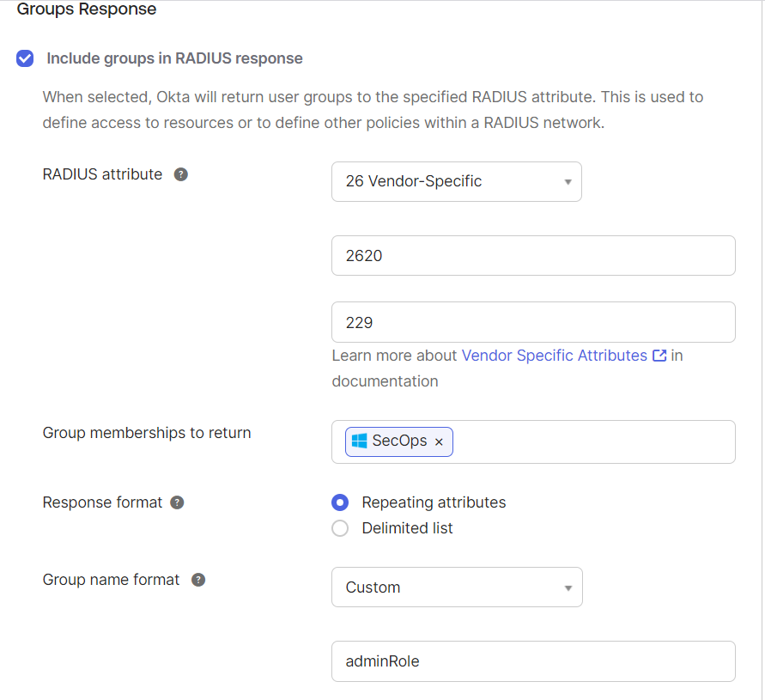
Task: Click help icon next to Group name format
Action: coord(198,580)
